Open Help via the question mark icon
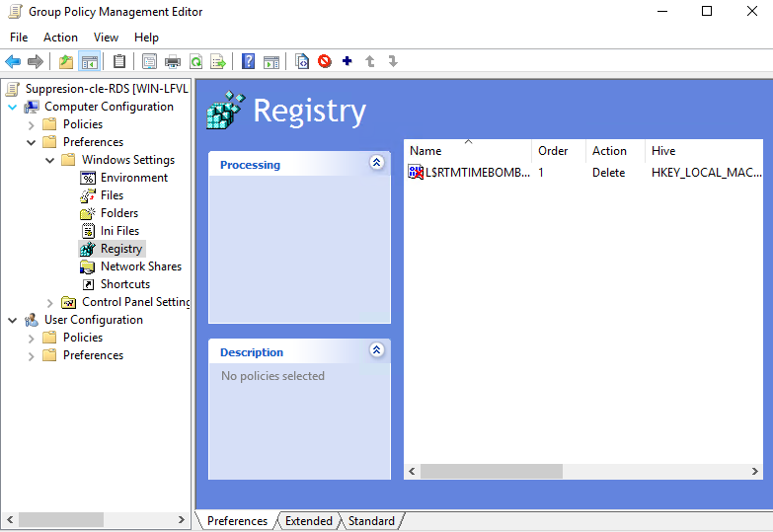This screenshot has width=773, height=532. [249, 61]
